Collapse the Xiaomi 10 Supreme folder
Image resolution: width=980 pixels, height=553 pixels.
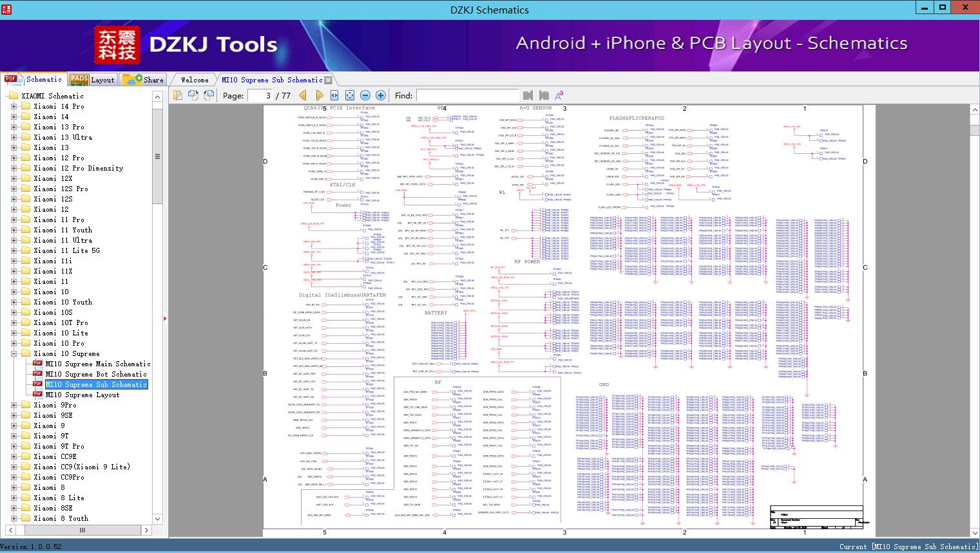14,353
